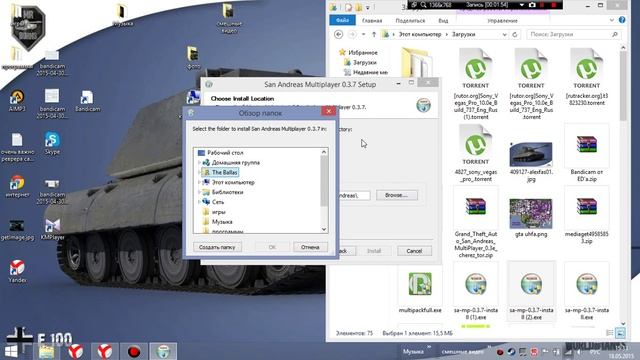Viewport: 640px width, 360px height.
Task: Select the 409127-alexfas01.jpg thumbnail
Action: pyautogui.click(x=531, y=161)
